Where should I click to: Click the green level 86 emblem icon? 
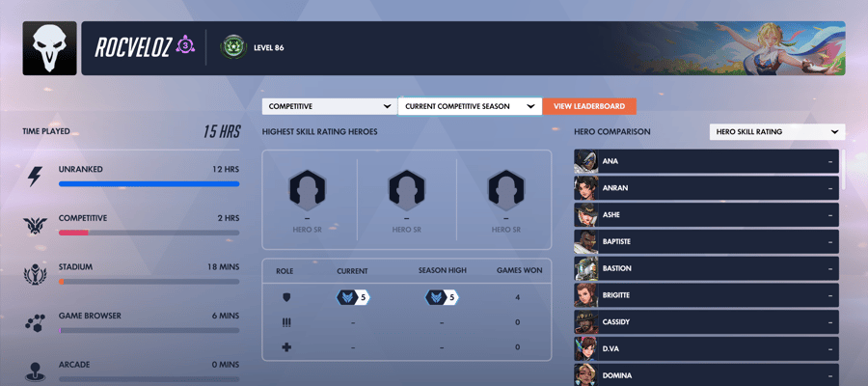point(231,47)
